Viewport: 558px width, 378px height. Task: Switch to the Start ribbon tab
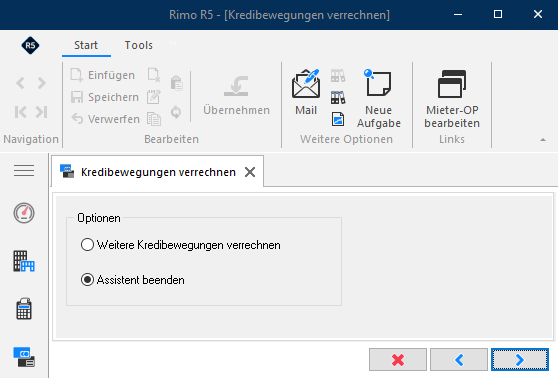click(x=86, y=45)
